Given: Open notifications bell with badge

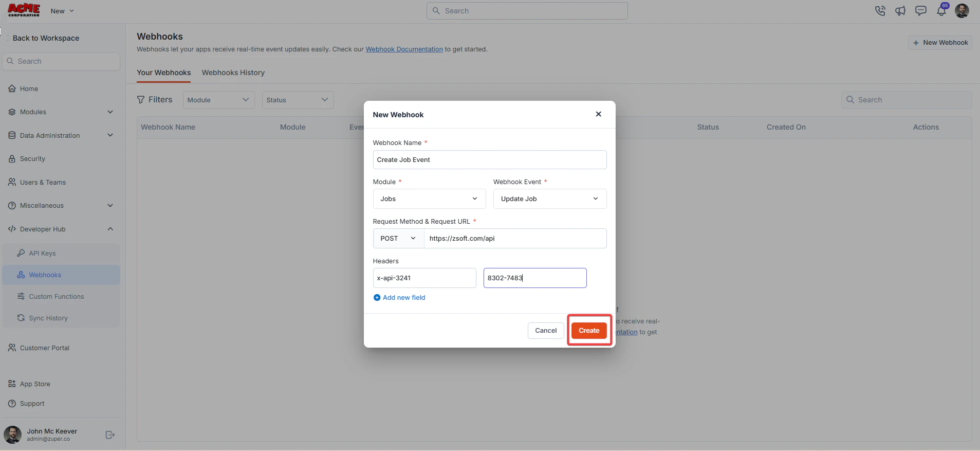Looking at the screenshot, I should 942,10.
